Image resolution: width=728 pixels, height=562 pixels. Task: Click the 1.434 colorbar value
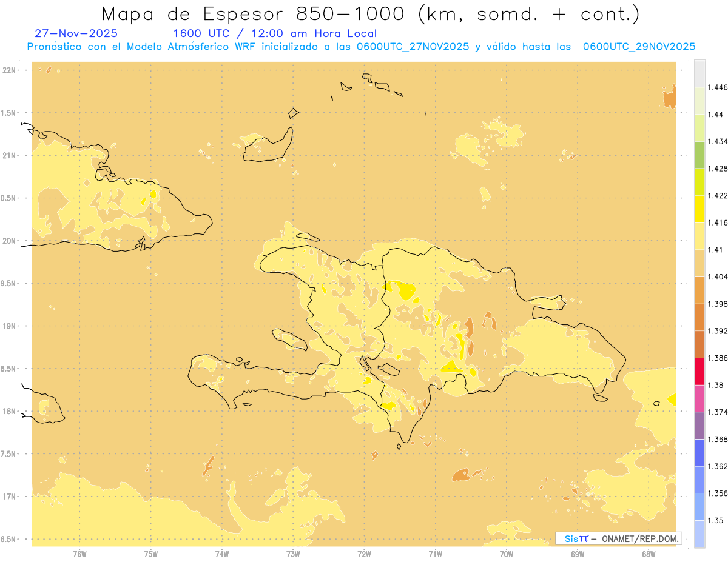717,141
